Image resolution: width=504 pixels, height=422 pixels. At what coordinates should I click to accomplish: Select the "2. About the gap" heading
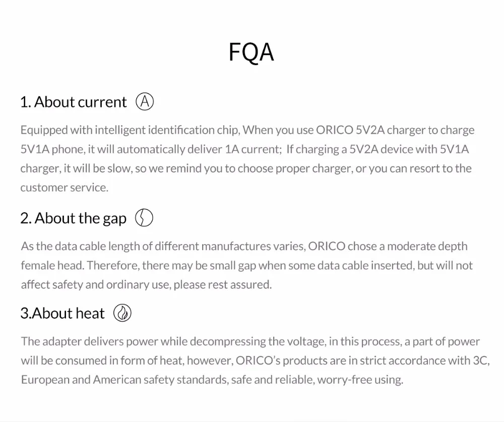[x=74, y=218]
